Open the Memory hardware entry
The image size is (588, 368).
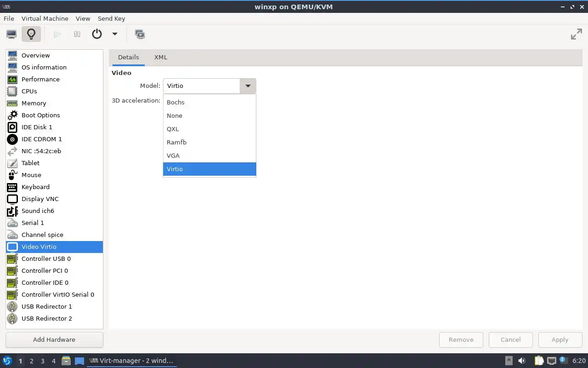[54, 103]
